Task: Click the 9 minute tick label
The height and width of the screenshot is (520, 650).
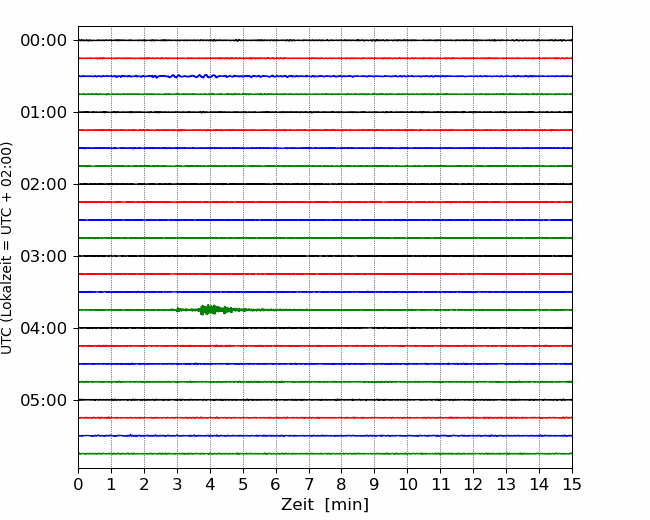Action: 375,484
